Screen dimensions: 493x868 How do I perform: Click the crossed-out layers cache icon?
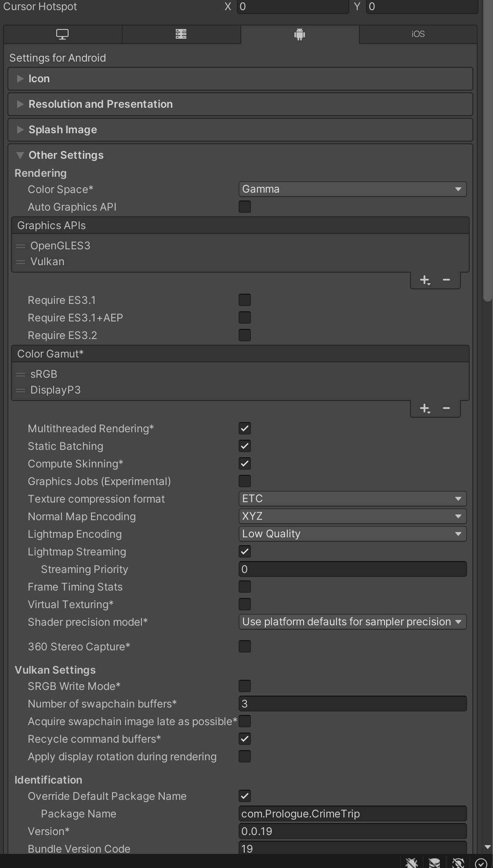pos(435,863)
